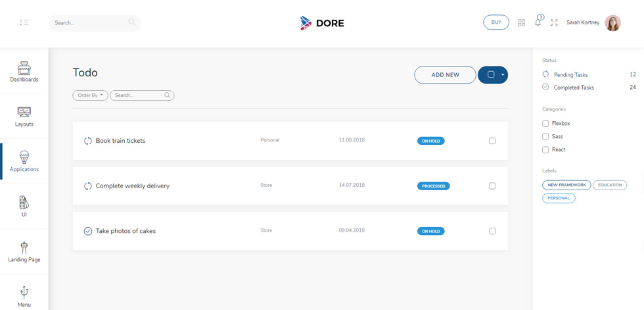Check the Take photos of cakes checkbox
The height and width of the screenshot is (310, 644).
tap(492, 231)
